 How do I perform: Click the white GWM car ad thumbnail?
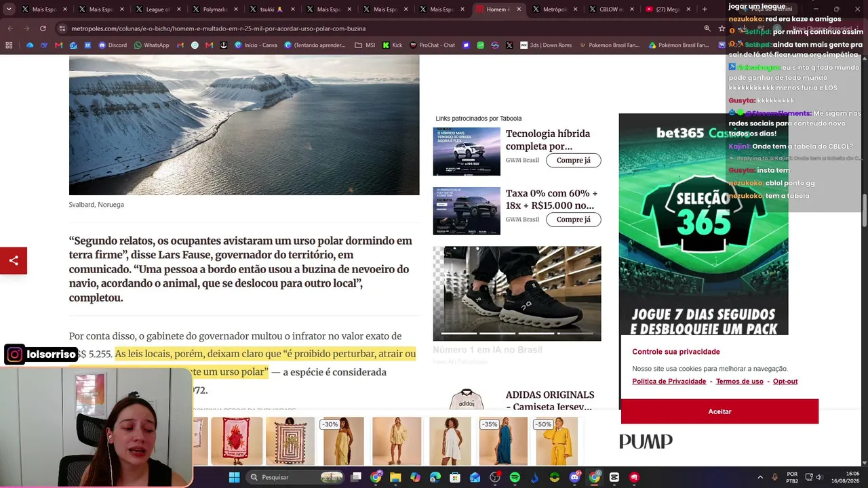[467, 151]
